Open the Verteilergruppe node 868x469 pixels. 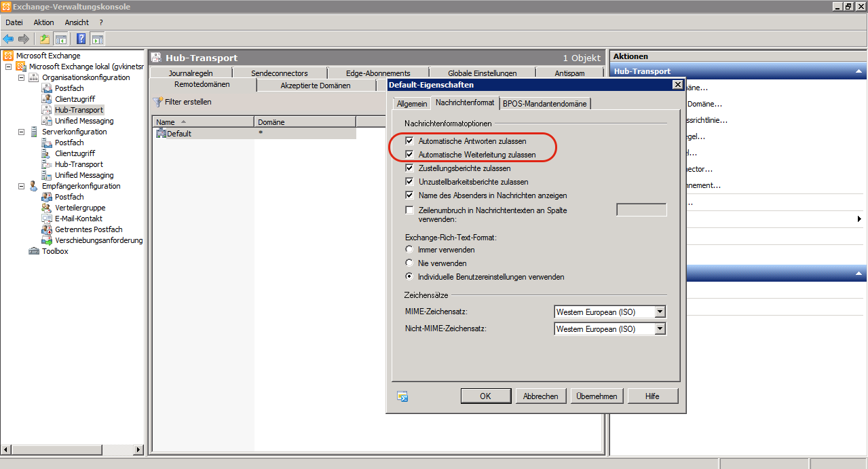point(80,208)
